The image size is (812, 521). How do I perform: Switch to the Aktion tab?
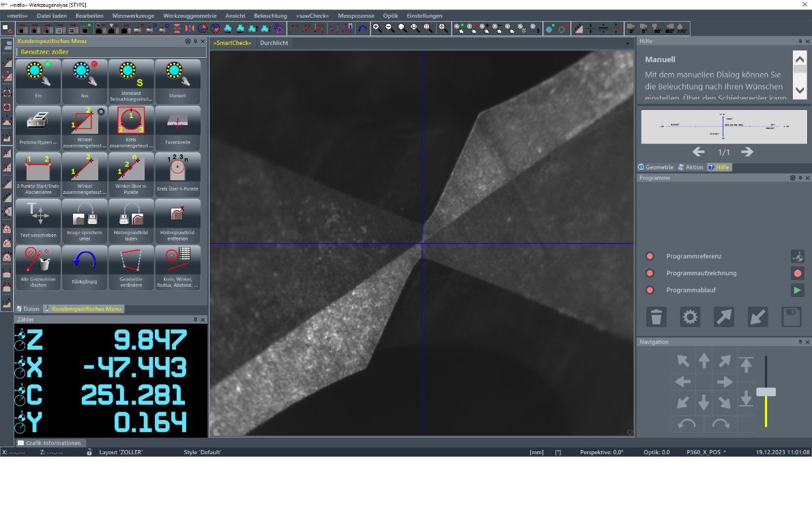tap(691, 167)
